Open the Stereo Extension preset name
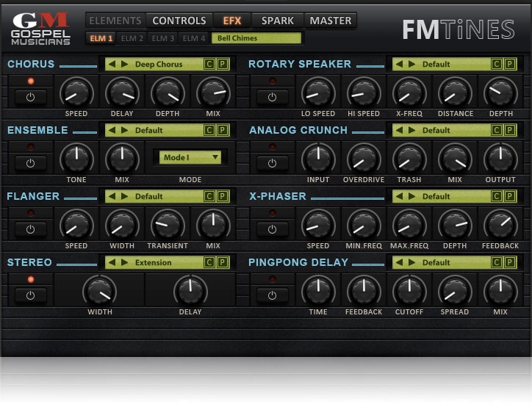 pyautogui.click(x=154, y=262)
